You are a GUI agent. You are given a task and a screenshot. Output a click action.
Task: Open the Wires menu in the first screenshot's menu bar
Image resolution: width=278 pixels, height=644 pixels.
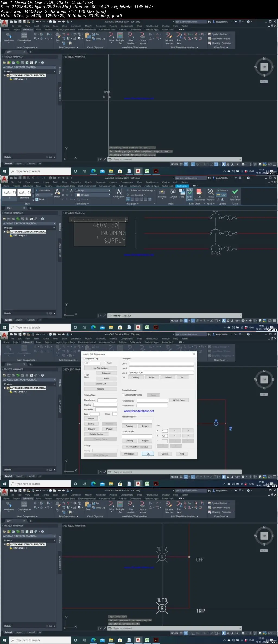click(139, 26)
